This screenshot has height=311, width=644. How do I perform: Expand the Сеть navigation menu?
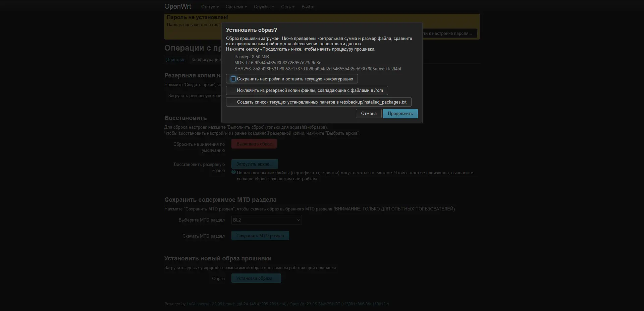(x=287, y=7)
